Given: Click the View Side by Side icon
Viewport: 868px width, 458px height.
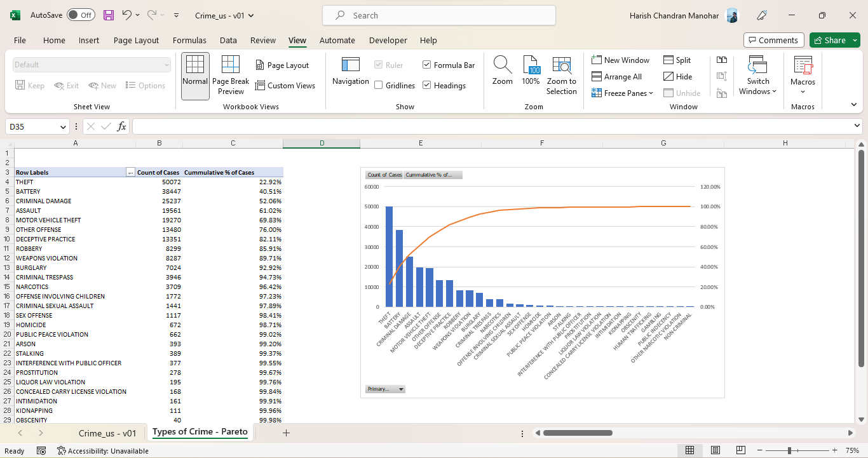Looking at the screenshot, I should click(x=721, y=59).
